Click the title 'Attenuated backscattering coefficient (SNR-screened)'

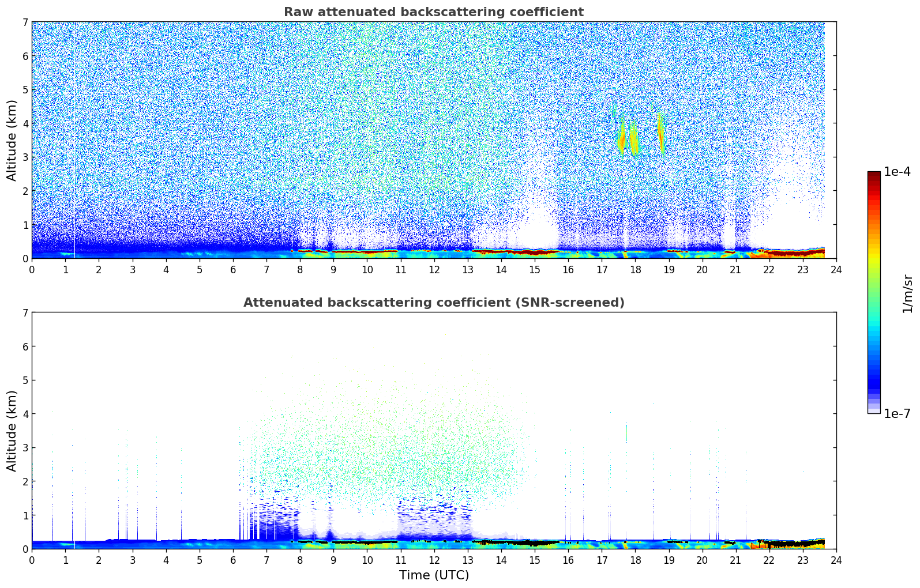(434, 303)
